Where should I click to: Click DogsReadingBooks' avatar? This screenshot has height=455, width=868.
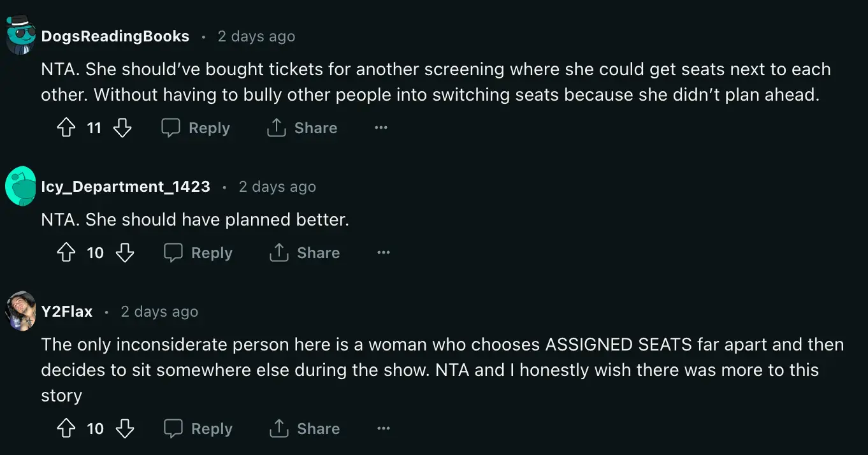[x=19, y=36]
